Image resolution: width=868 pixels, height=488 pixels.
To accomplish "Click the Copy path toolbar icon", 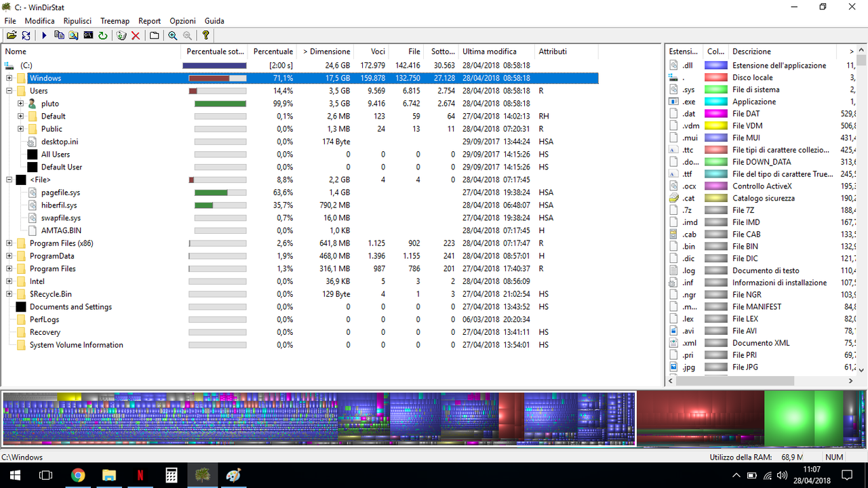I will coord(59,35).
